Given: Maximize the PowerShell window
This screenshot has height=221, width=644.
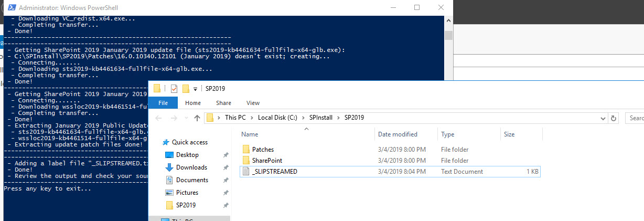Looking at the screenshot, I should pyautogui.click(x=417, y=8).
